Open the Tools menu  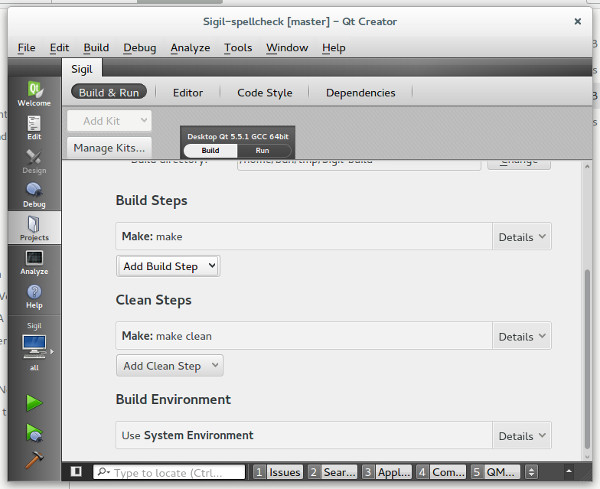tap(238, 47)
